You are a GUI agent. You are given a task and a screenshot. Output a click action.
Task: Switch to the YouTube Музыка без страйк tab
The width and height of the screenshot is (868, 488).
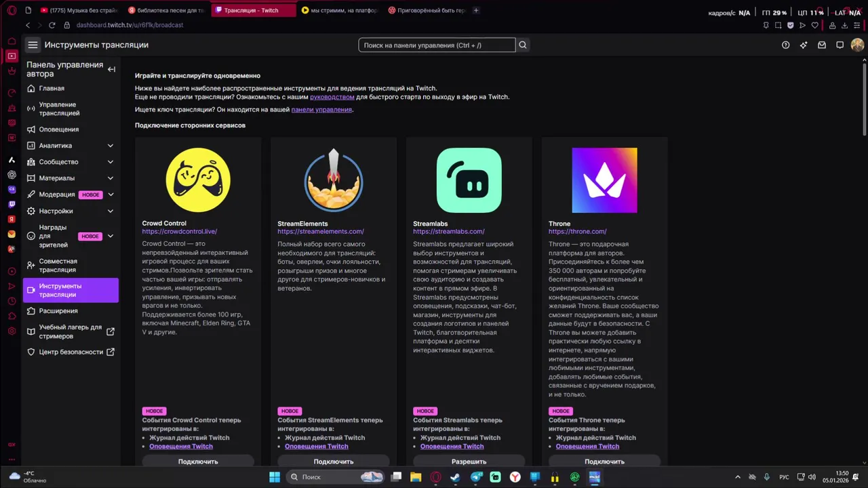point(80,10)
